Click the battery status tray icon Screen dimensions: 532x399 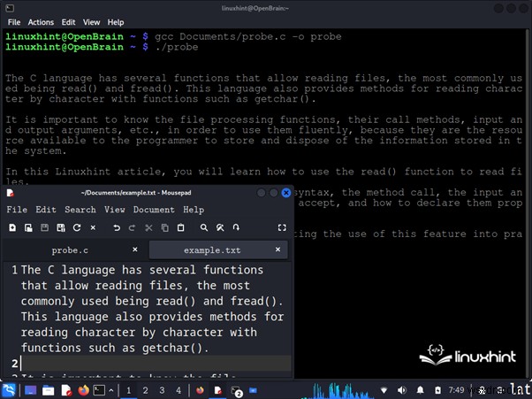tap(438, 390)
